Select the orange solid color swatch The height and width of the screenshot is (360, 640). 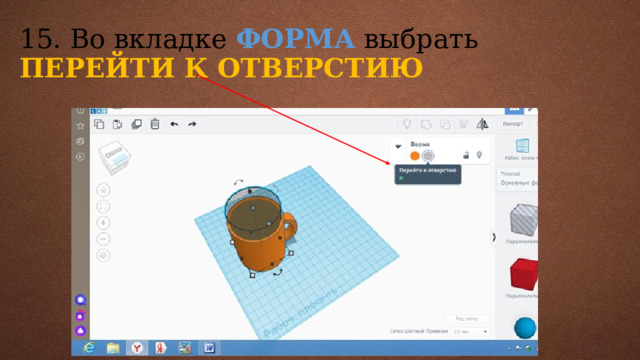point(415,156)
